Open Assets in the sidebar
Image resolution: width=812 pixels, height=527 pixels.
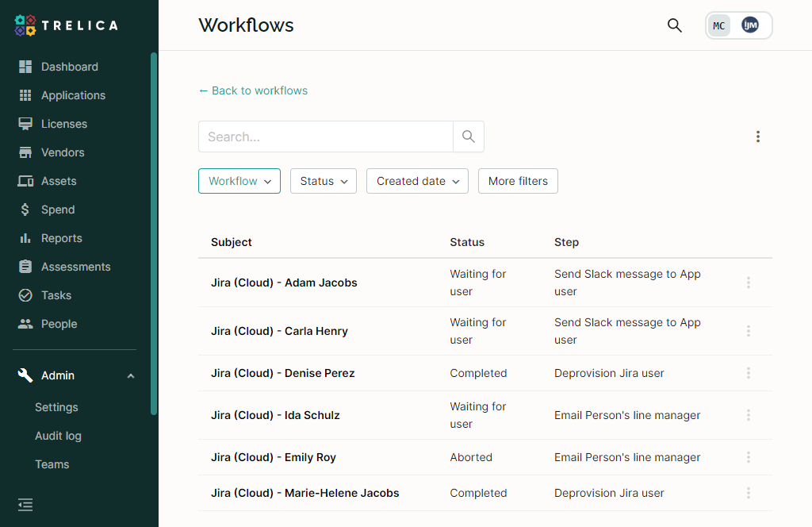(59, 181)
